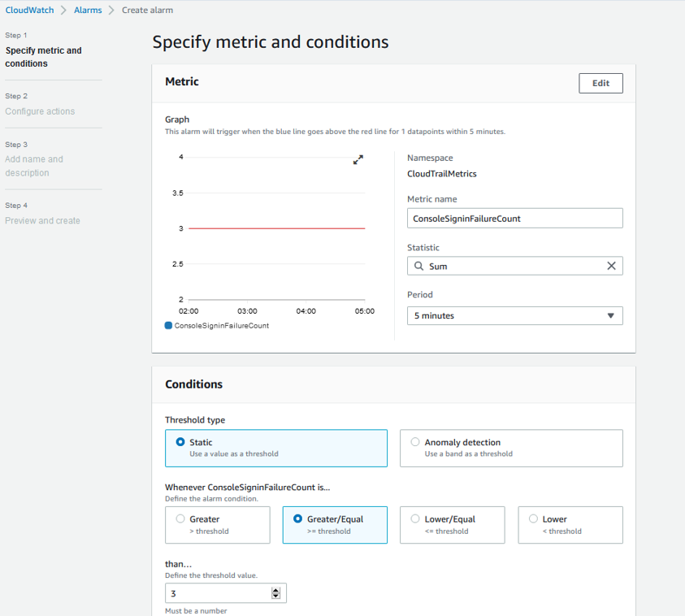Increase threshold value with up arrow

click(x=275, y=590)
